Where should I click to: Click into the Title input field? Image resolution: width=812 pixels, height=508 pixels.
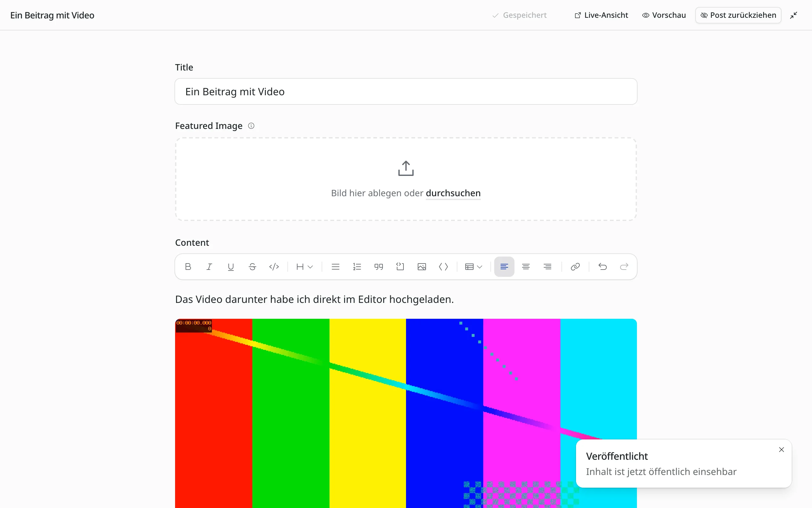[406, 91]
